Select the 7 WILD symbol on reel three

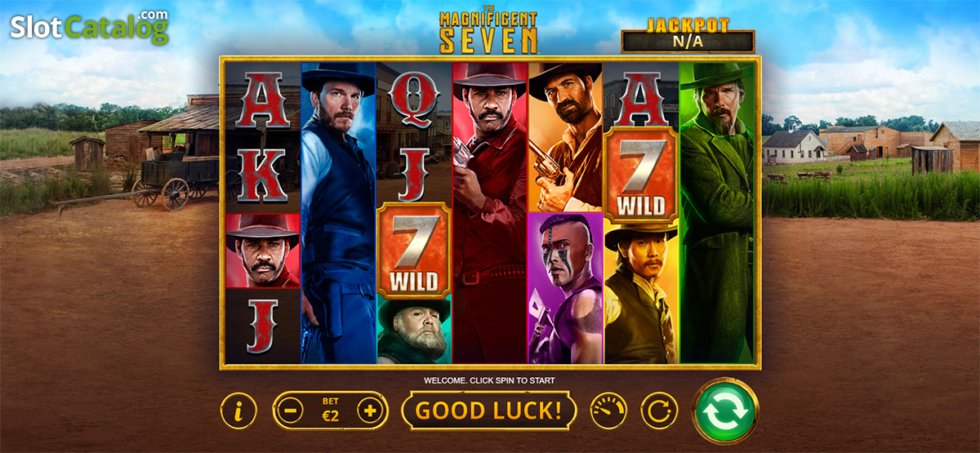(x=414, y=251)
